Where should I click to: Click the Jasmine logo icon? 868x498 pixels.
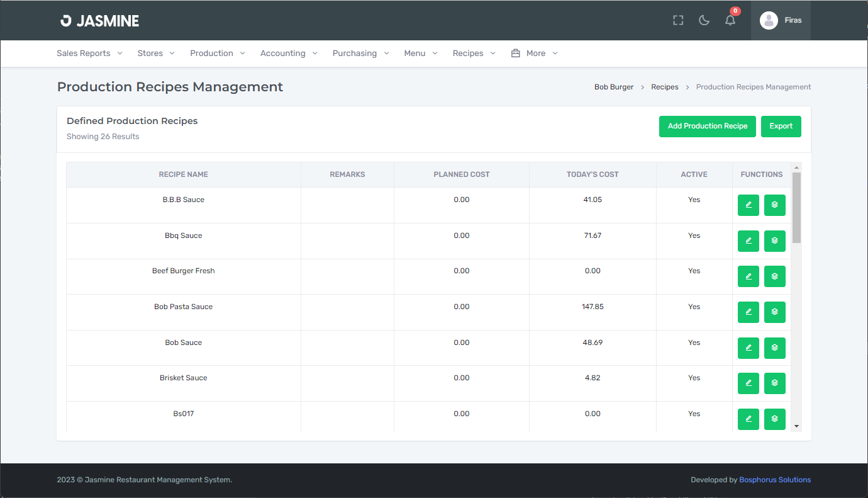pyautogui.click(x=65, y=20)
